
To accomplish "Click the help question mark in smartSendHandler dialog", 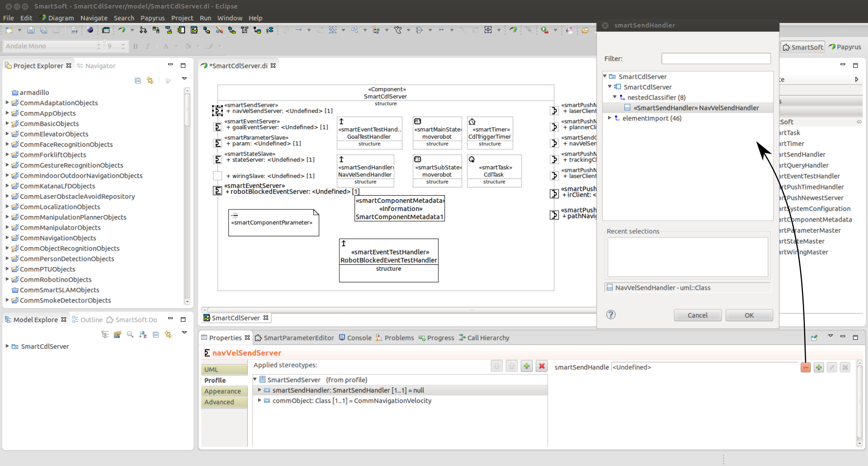I will tap(611, 314).
